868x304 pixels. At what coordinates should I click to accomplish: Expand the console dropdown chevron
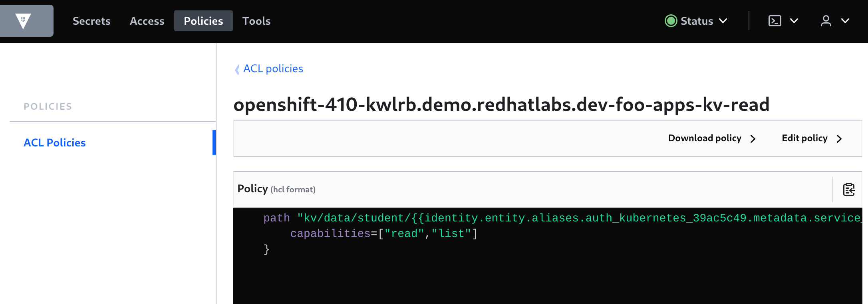[794, 21]
